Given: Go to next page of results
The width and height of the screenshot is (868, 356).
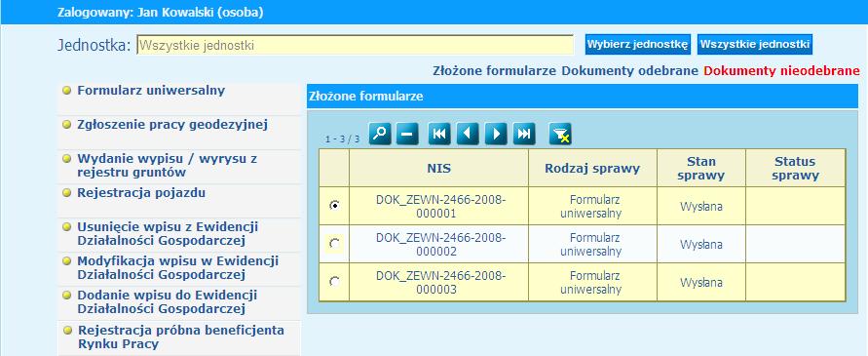Looking at the screenshot, I should (496, 134).
